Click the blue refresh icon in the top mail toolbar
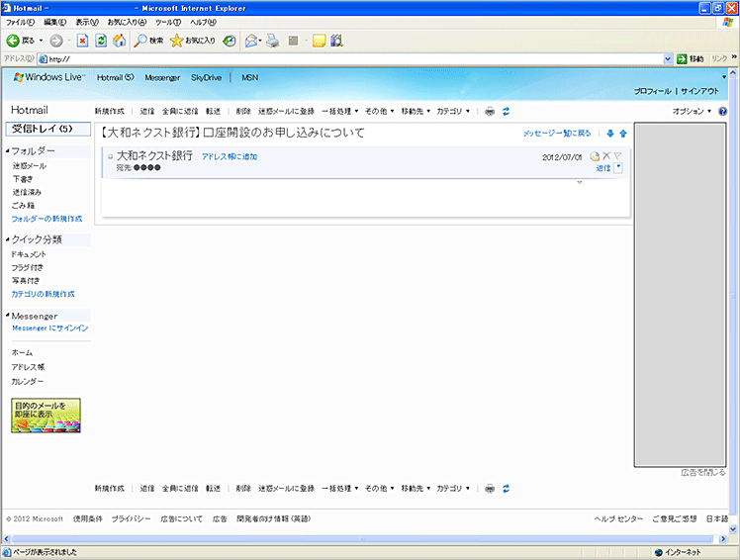 (507, 112)
